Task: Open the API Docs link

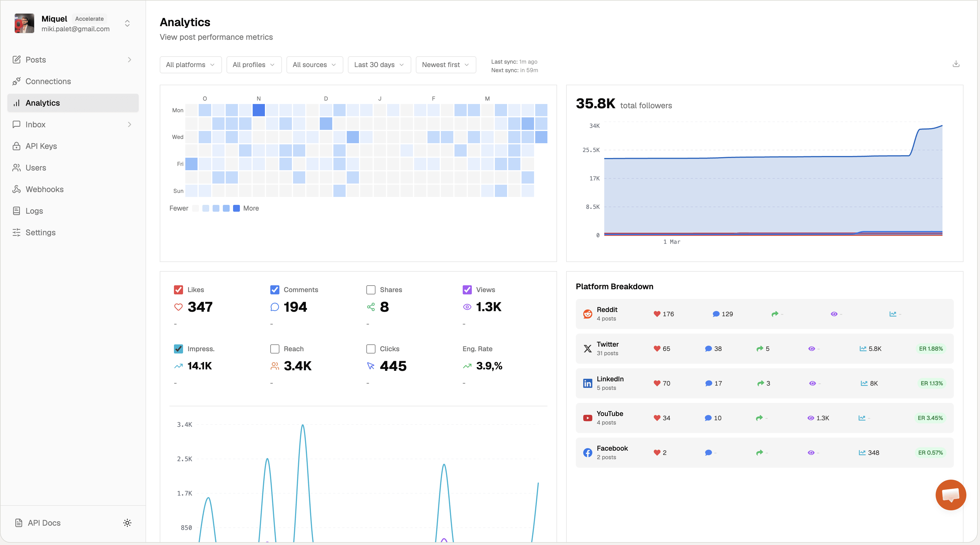Action: coord(44,523)
